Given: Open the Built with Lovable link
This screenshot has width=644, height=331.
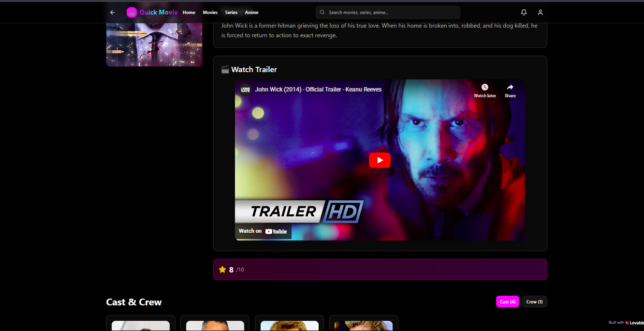Looking at the screenshot, I should [626, 322].
